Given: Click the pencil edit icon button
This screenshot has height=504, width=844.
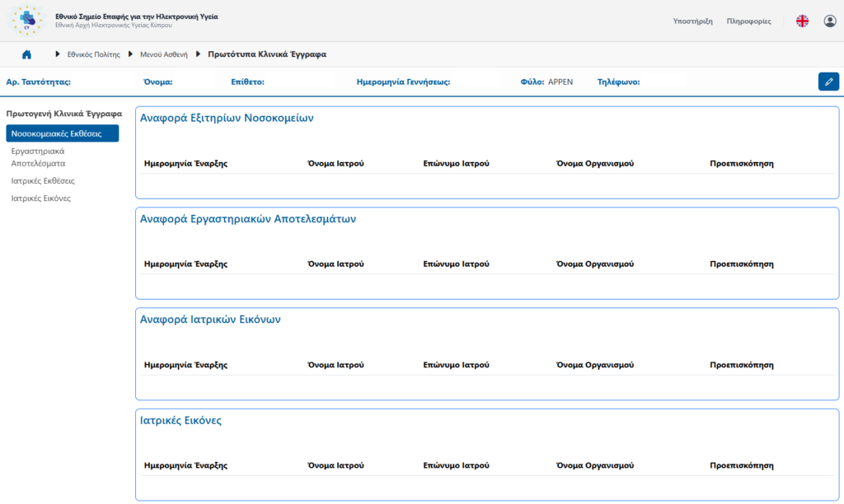Looking at the screenshot, I should click(x=828, y=82).
